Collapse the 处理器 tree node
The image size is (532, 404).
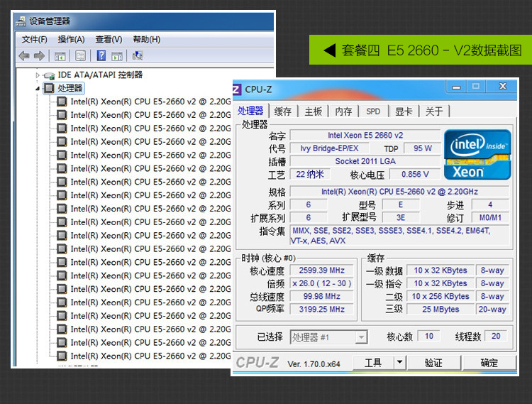(x=38, y=89)
